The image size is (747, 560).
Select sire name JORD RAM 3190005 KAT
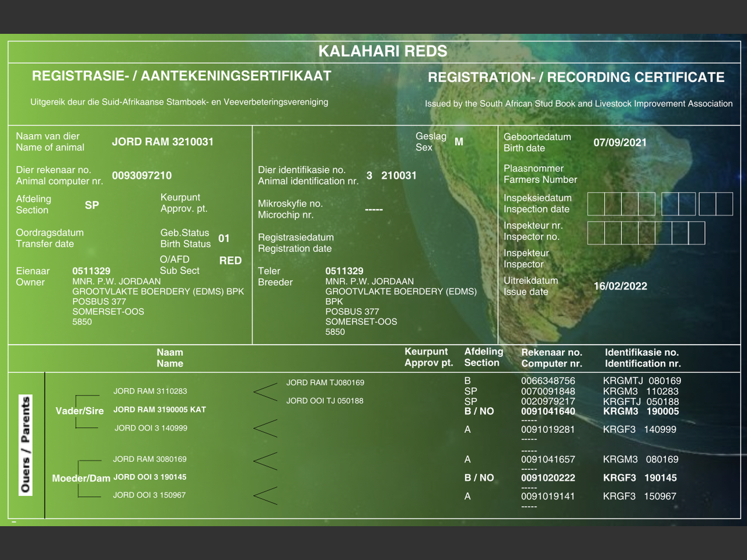click(159, 409)
